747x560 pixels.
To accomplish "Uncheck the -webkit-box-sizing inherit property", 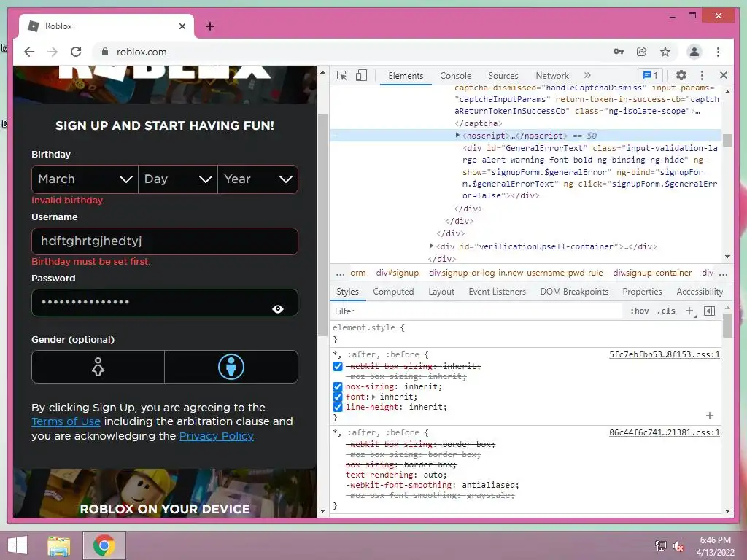I will point(338,366).
